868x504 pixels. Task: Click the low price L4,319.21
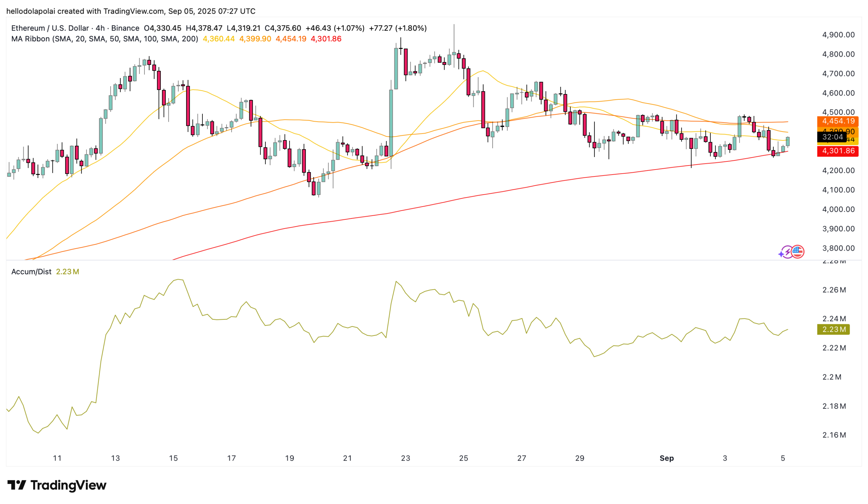244,28
